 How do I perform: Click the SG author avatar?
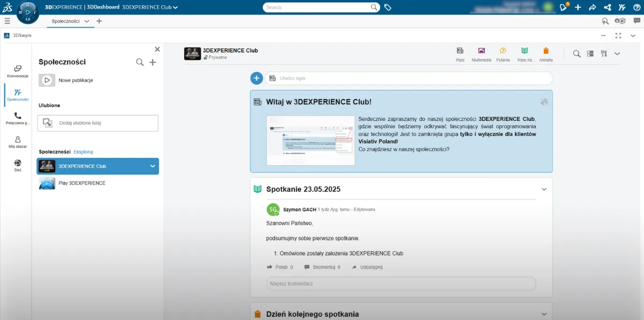coord(273,209)
